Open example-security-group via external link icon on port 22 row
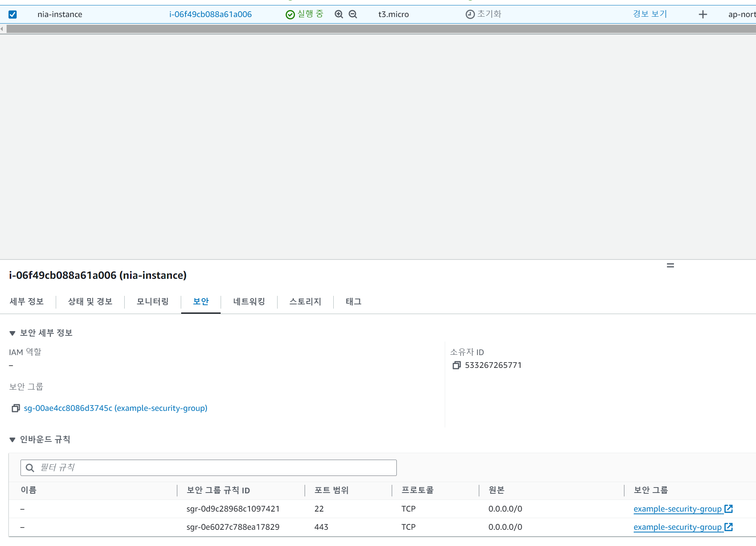The height and width of the screenshot is (546, 756). click(729, 508)
